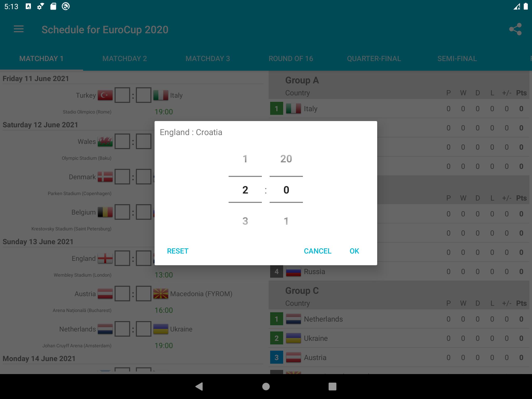Select MATCHDAY 3 tab
This screenshot has height=399, width=532.
coord(208,59)
